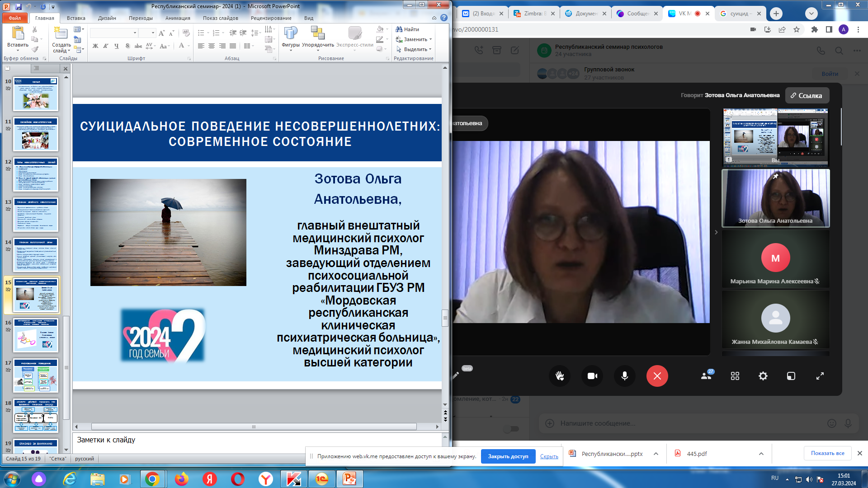The image size is (868, 488).
Task: Click the Скрыть link
Action: click(549, 456)
